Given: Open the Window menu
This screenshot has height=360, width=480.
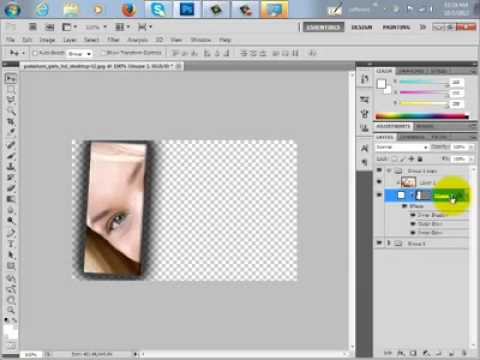Looking at the screenshot, I should coord(201,40).
